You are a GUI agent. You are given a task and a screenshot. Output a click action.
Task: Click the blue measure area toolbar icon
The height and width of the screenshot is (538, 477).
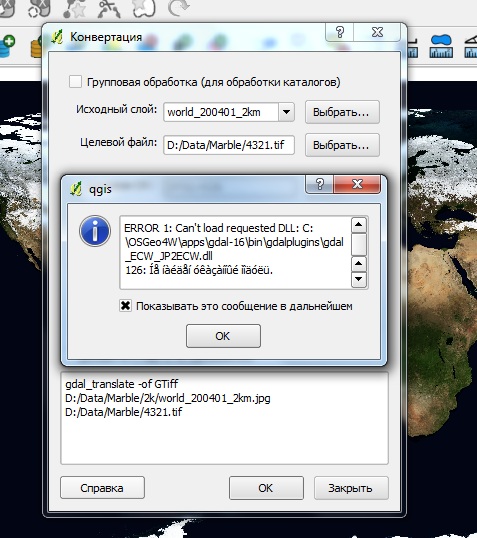441,46
